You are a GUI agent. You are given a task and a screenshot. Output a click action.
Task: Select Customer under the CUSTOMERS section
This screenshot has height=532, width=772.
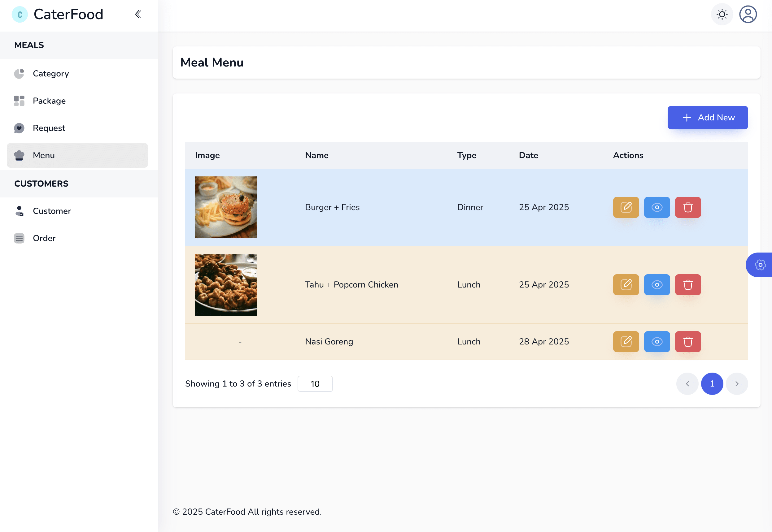pos(52,211)
